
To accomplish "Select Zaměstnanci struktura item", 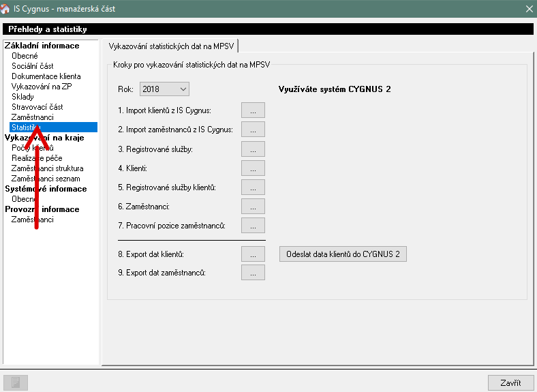I will point(47,168).
